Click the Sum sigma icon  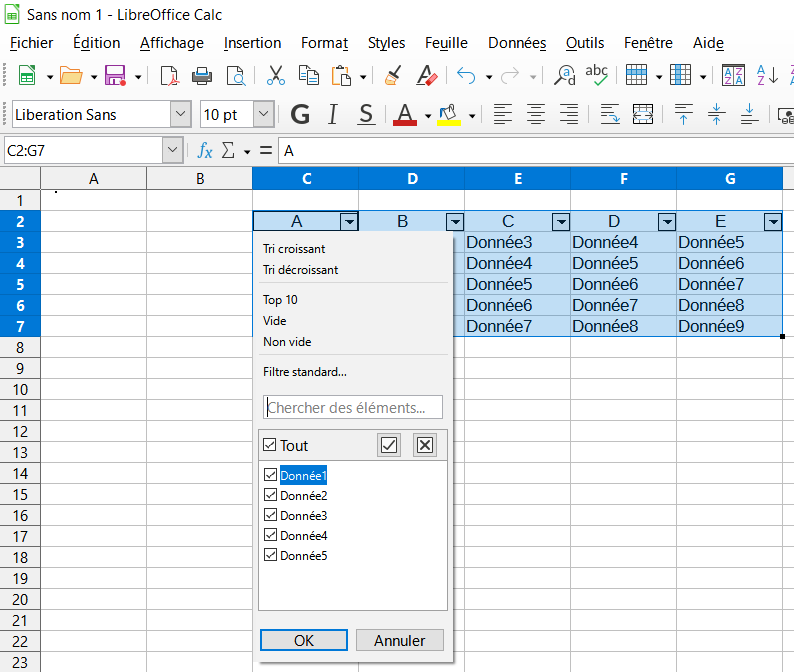coord(228,150)
